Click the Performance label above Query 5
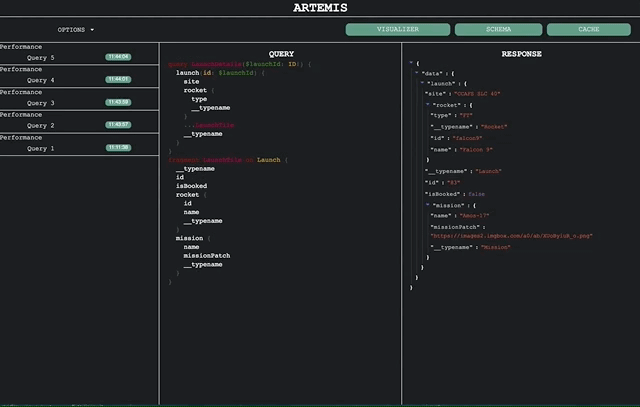The width and height of the screenshot is (640, 407). pos(21,47)
